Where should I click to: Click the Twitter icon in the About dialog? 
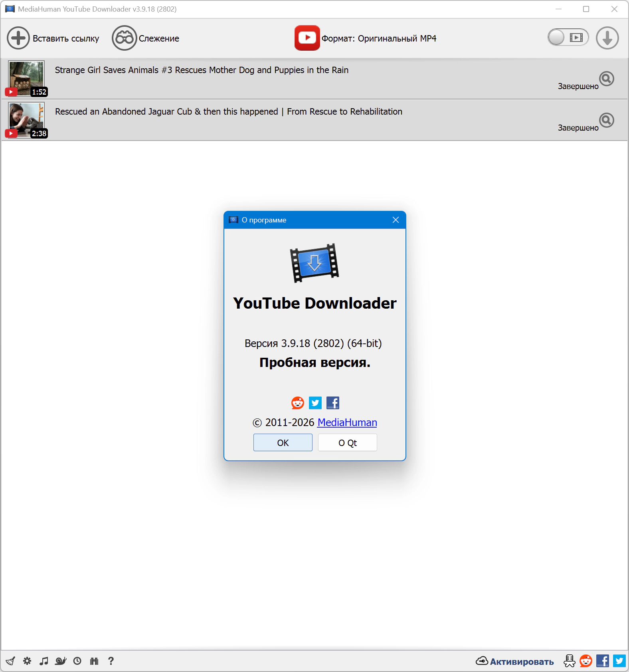(x=315, y=403)
